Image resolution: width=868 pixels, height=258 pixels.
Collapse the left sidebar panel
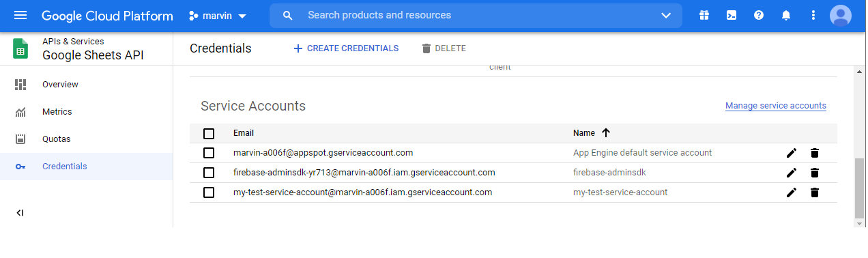20,213
